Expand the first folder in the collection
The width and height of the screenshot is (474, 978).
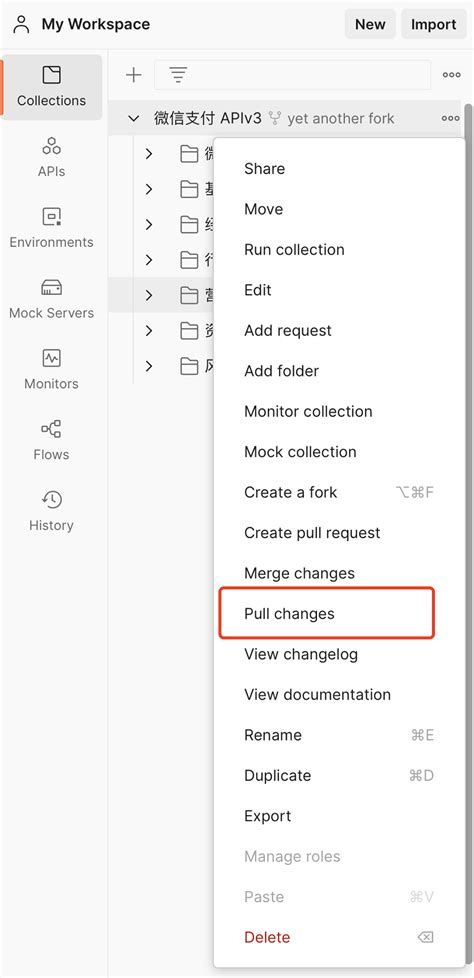[x=148, y=153]
